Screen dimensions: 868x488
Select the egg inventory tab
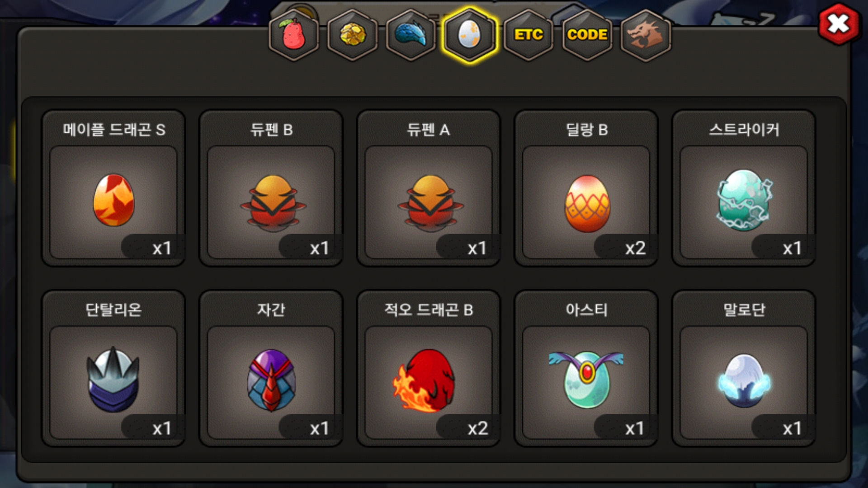[470, 35]
